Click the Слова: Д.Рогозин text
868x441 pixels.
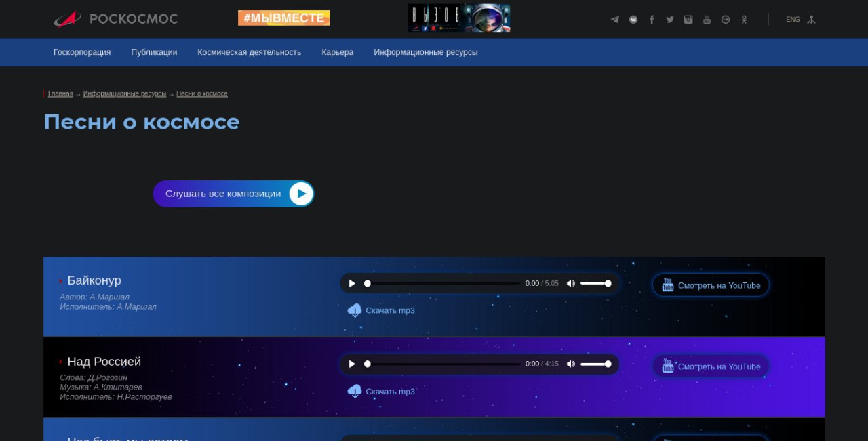pos(94,377)
